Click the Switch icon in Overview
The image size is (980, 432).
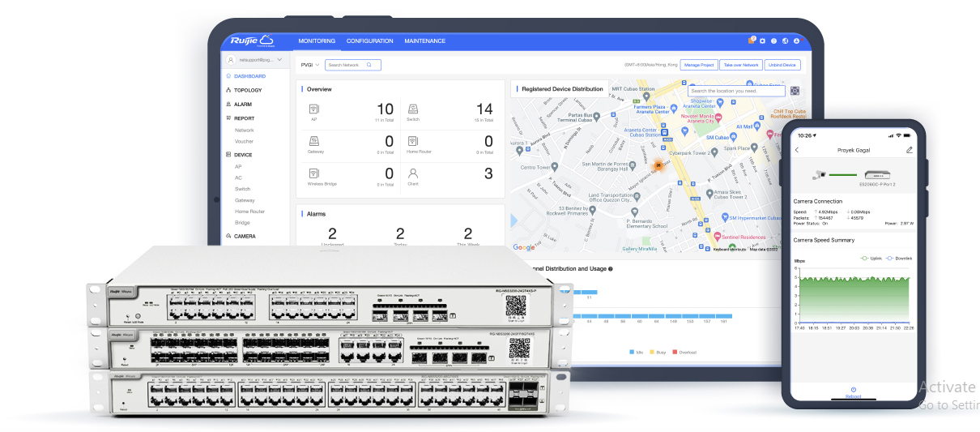(x=412, y=109)
